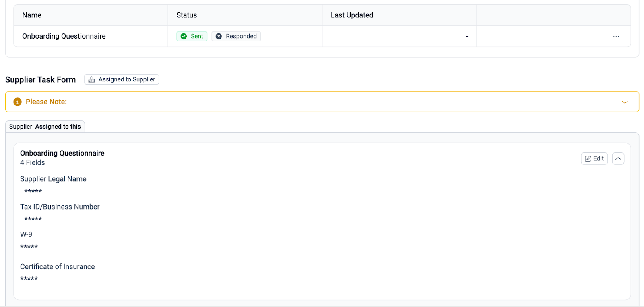
Task: Open the three-dot row actions menu
Action: click(x=616, y=36)
